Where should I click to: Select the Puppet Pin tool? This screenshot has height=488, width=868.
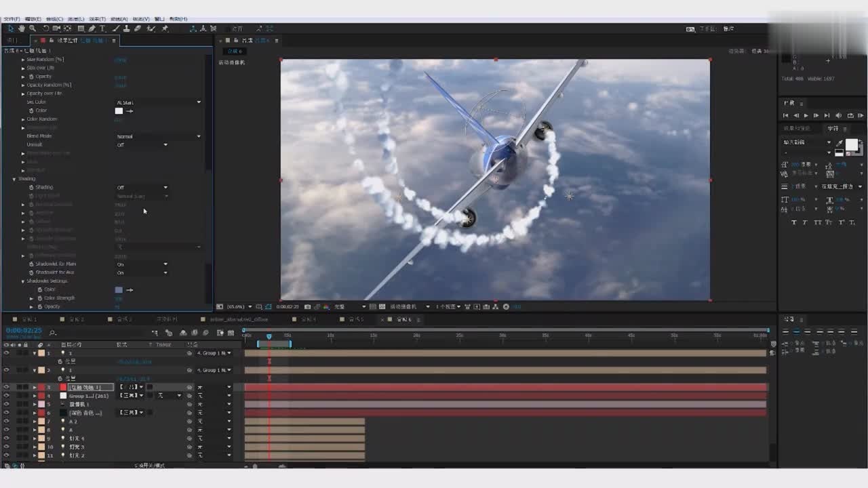[165, 28]
